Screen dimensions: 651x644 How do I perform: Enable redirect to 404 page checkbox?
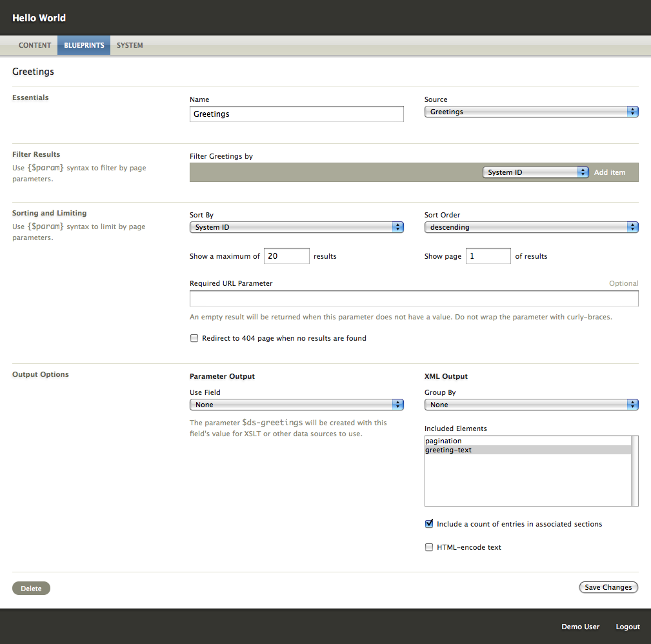pos(194,338)
